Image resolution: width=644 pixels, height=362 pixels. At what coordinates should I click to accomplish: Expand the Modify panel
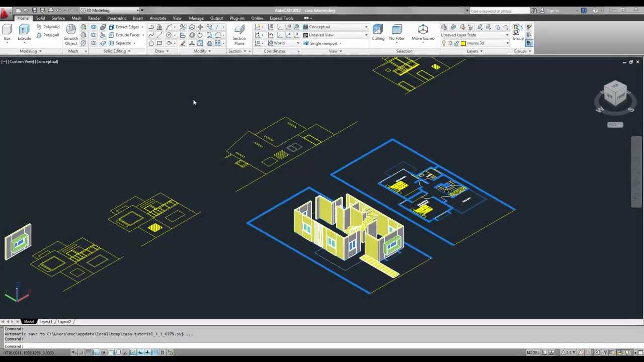coord(202,51)
